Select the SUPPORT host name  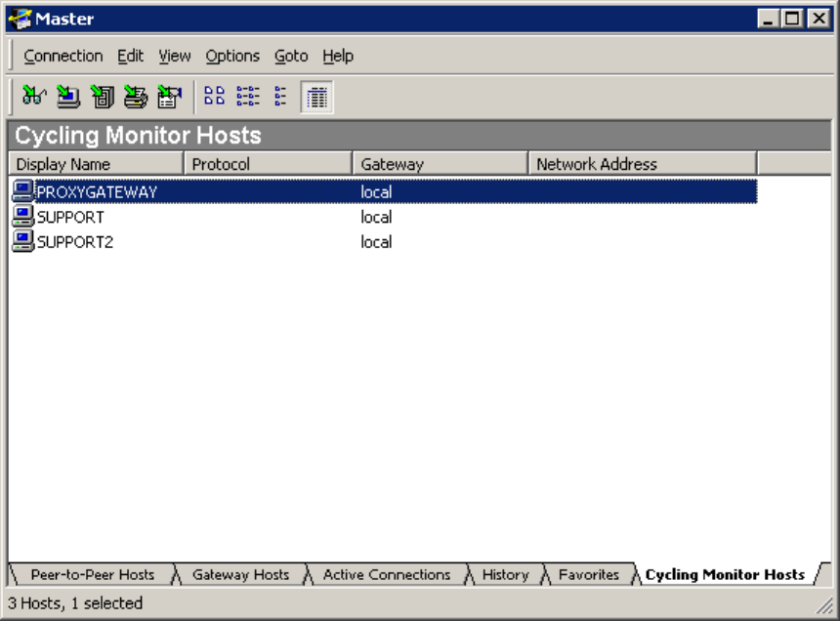point(70,217)
